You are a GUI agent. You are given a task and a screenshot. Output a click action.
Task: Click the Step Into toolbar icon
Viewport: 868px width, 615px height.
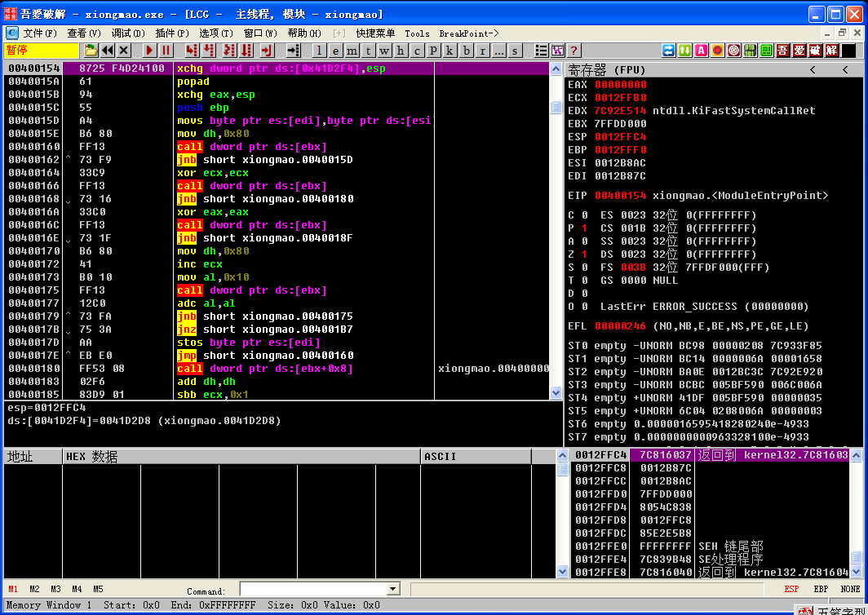click(192, 51)
